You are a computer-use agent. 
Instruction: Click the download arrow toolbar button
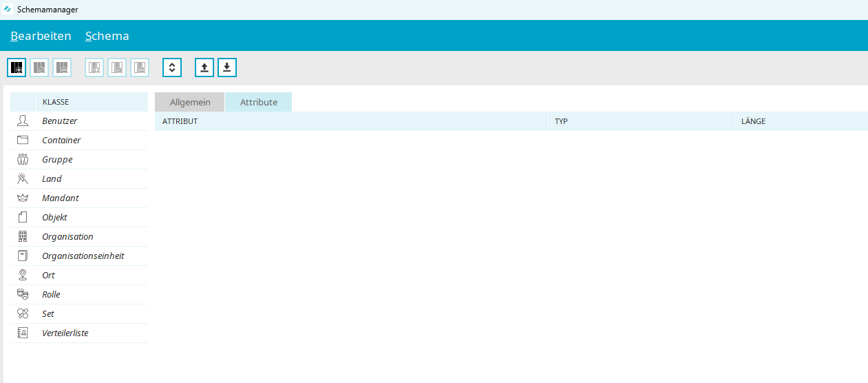pos(227,68)
